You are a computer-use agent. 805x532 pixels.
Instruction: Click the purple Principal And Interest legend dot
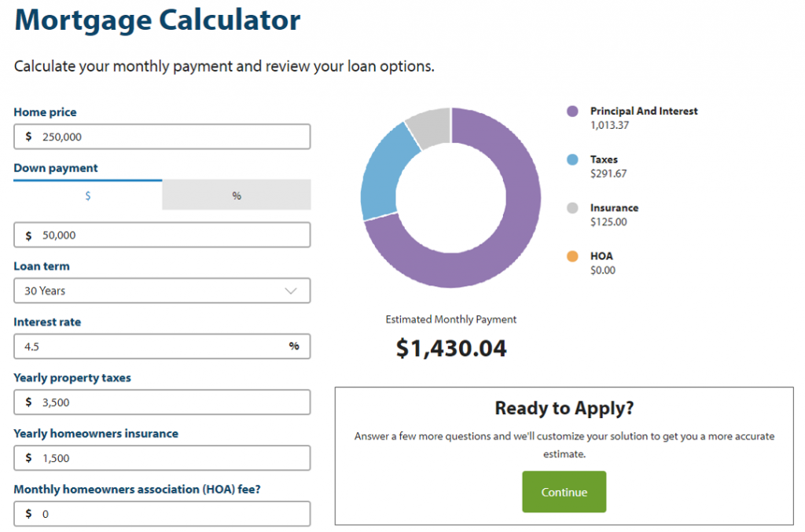coord(573,112)
